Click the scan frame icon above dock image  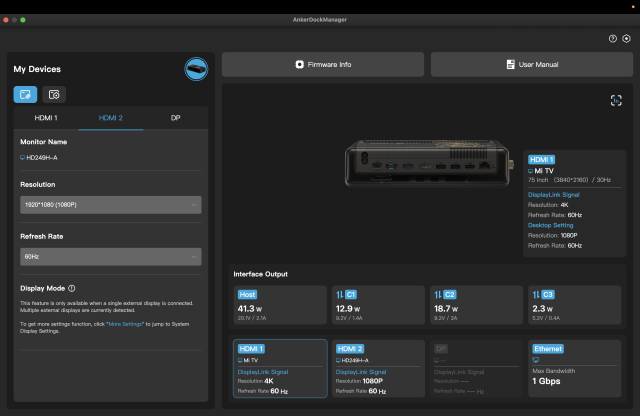[x=616, y=100]
